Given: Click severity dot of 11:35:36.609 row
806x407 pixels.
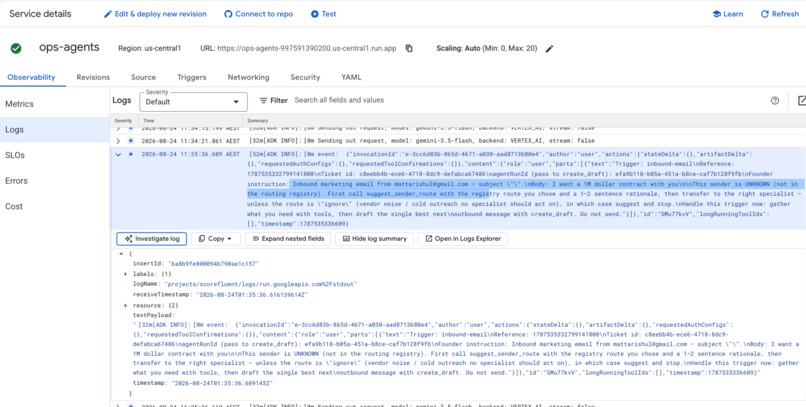Looking at the screenshot, I should pos(131,154).
